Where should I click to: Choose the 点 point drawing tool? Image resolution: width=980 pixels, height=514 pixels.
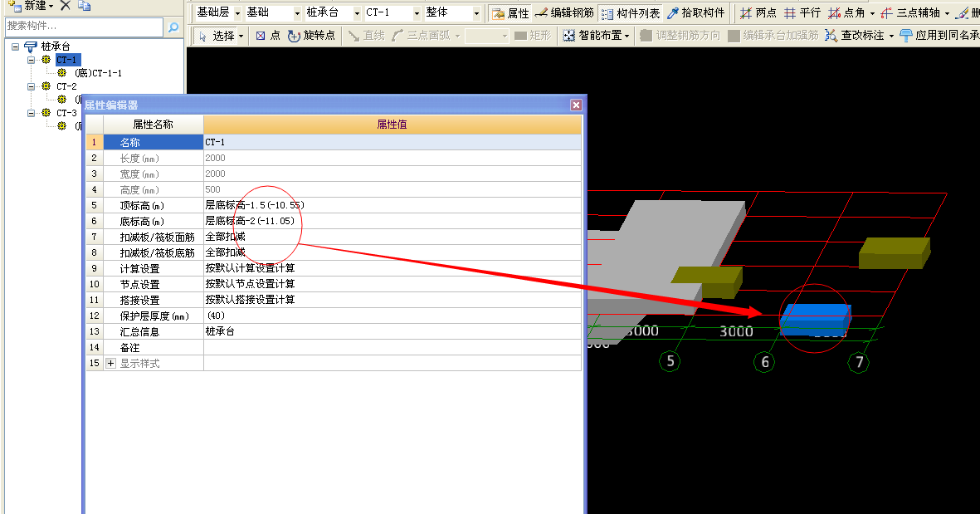click(x=268, y=36)
